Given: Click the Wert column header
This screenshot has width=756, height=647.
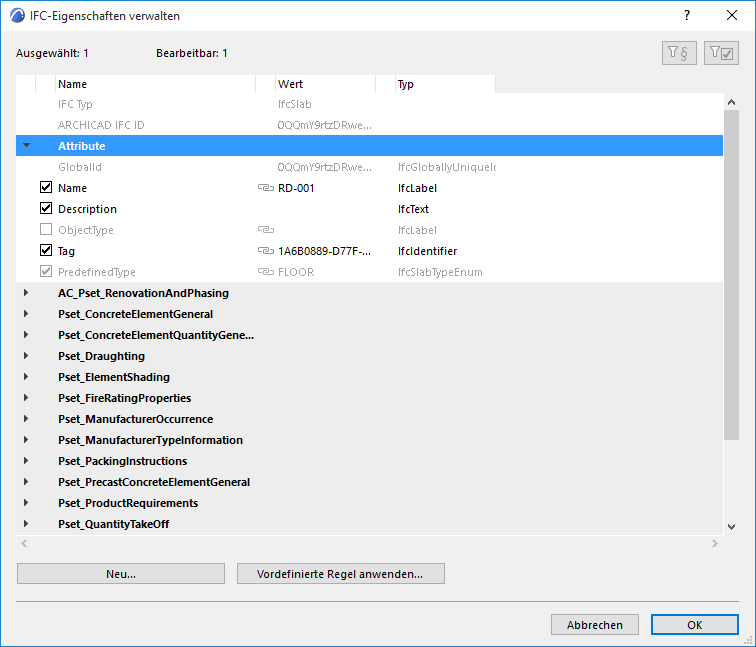Looking at the screenshot, I should pos(325,84).
